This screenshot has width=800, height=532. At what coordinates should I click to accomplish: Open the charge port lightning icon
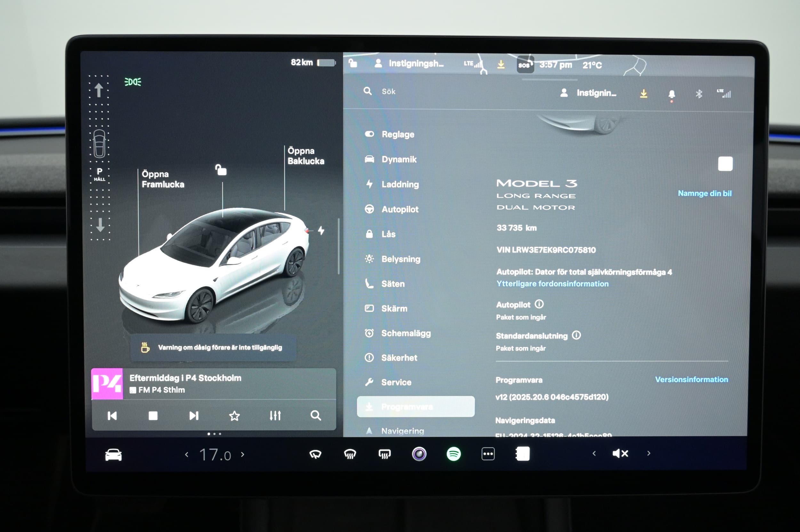pos(321,231)
